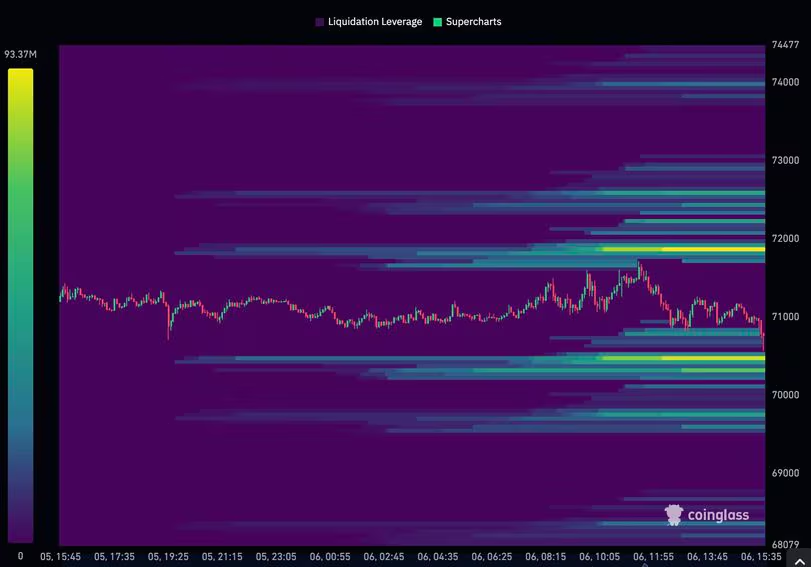
Task: Click the yellow top of the color scale
Action: tap(20, 76)
